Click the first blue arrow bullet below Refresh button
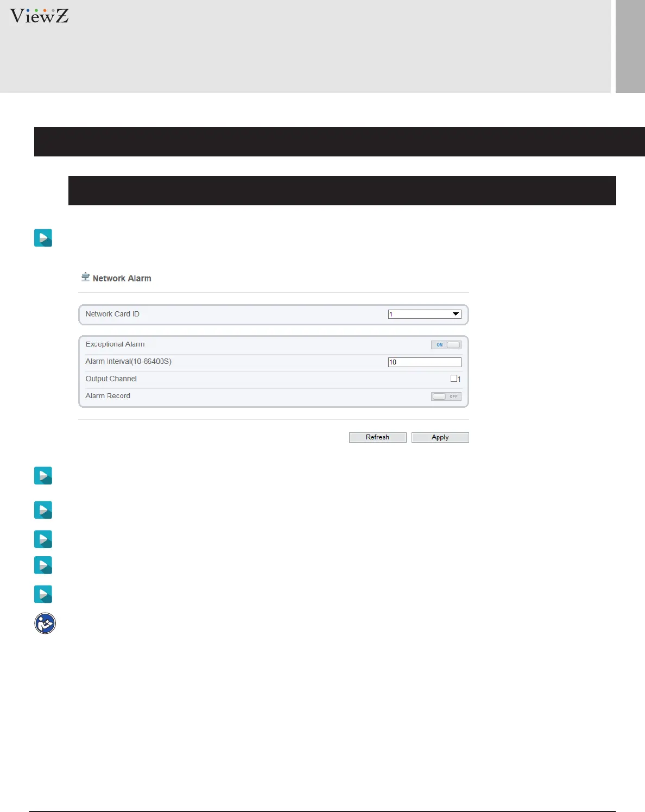The image size is (645, 812). [43, 475]
